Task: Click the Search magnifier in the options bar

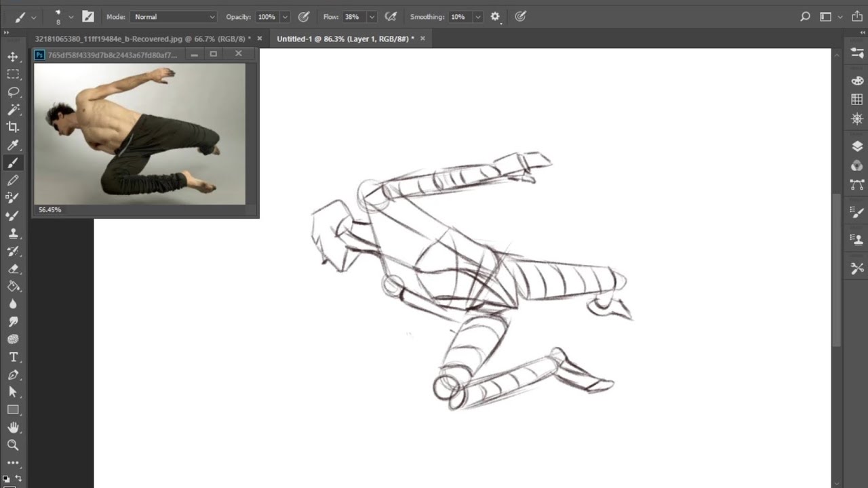Action: tap(805, 17)
